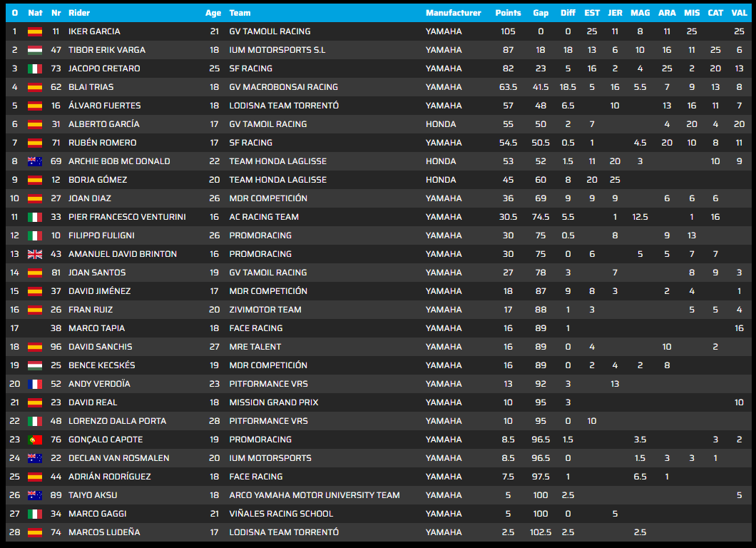Click the Manufacturer column header
This screenshot has width=756, height=548.
coord(453,13)
